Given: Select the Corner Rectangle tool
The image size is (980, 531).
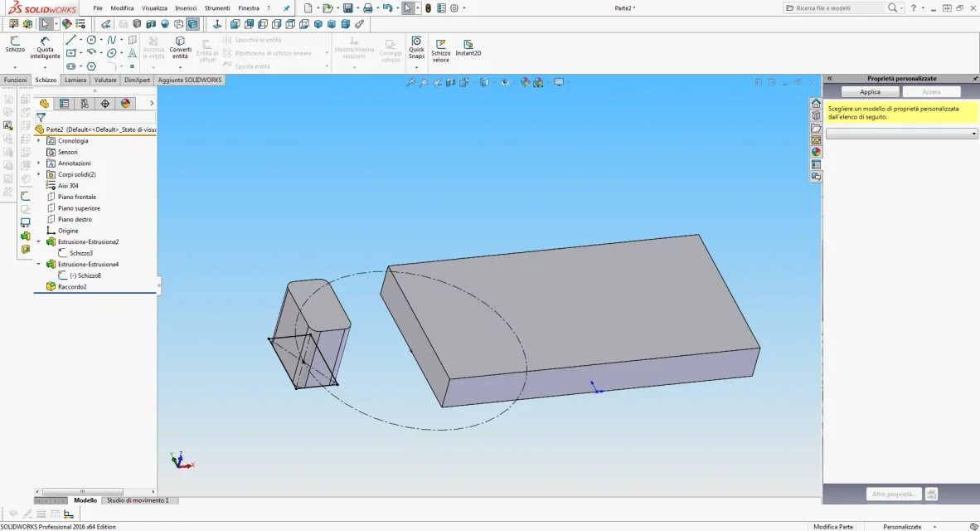Looking at the screenshot, I should pos(70,53).
